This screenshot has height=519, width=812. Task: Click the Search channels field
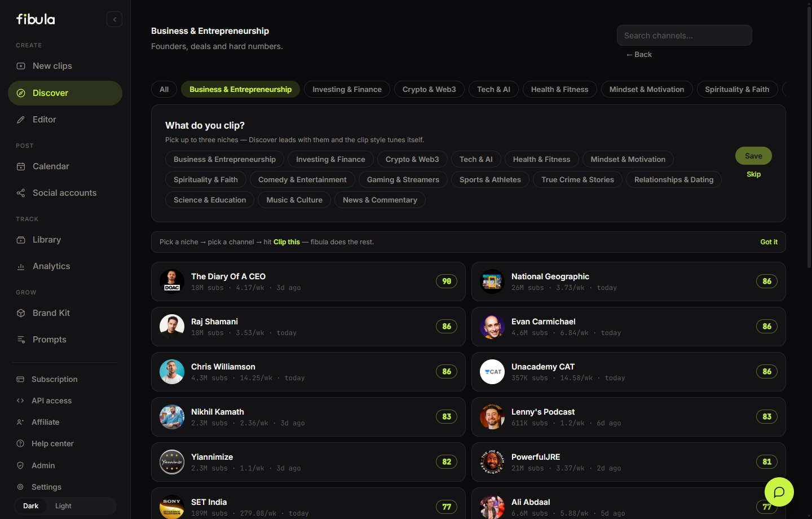[684, 35]
